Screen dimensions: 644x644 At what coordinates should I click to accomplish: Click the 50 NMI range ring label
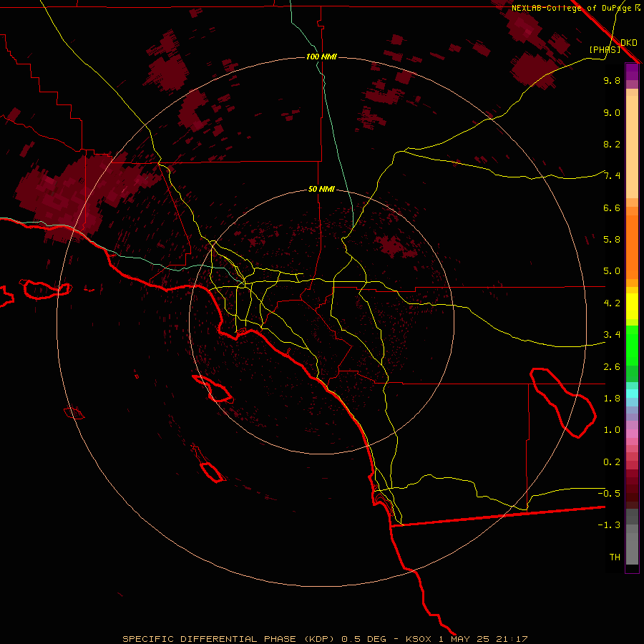(321, 189)
